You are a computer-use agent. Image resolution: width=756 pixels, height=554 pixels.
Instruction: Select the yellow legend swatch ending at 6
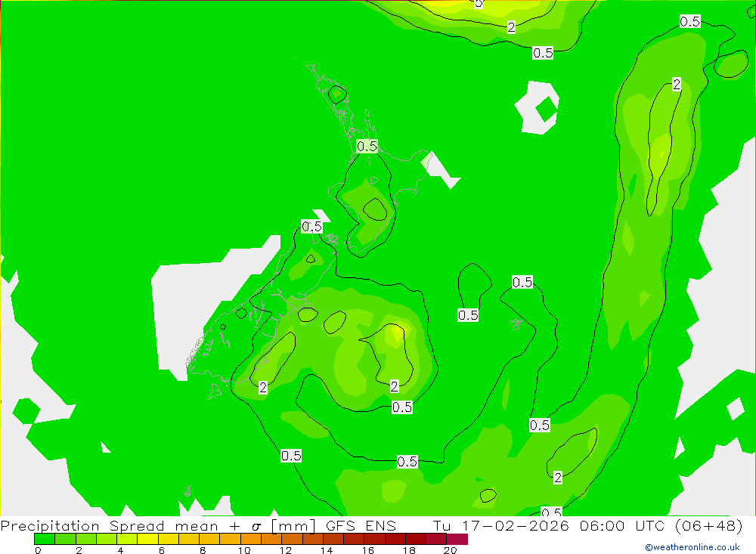click(x=148, y=539)
